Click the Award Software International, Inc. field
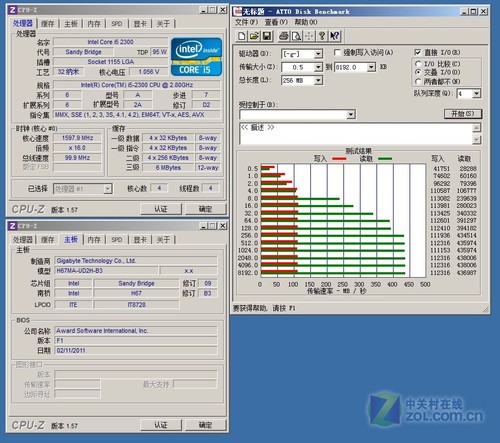This screenshot has height=443, width=500. tap(136, 331)
